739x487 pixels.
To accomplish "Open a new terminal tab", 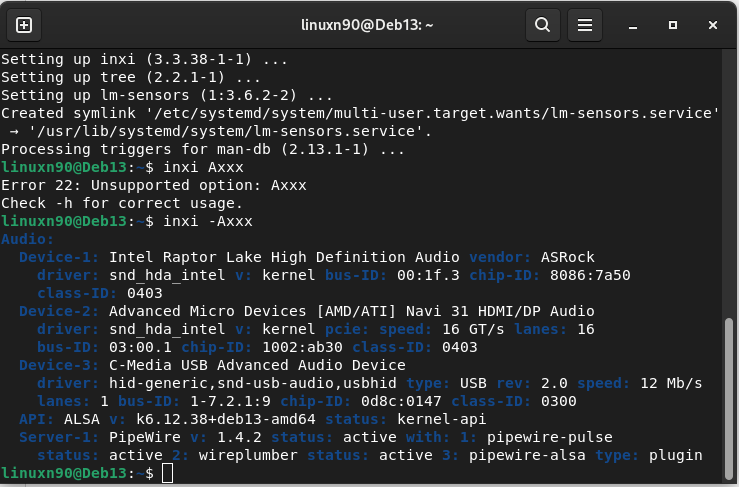I will click(24, 25).
